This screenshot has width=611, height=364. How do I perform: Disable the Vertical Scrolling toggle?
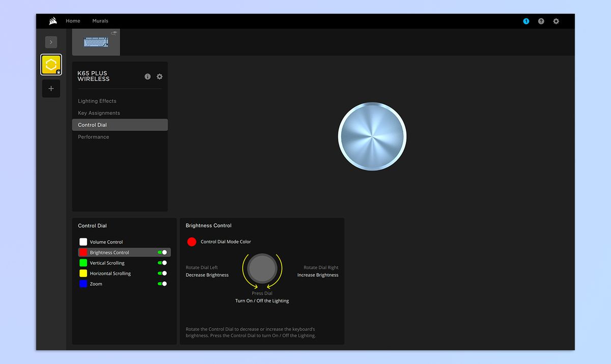(162, 263)
